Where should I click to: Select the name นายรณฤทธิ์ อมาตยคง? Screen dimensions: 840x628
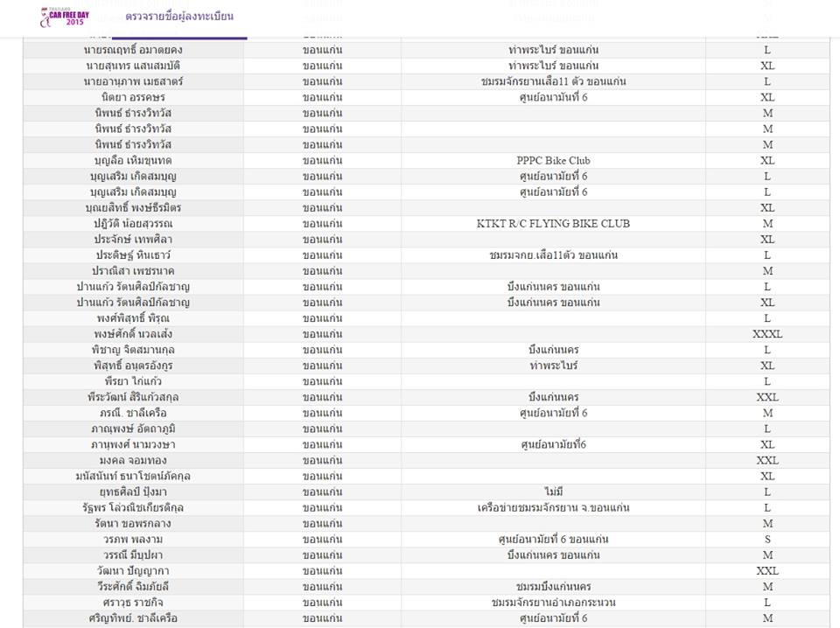(133, 50)
